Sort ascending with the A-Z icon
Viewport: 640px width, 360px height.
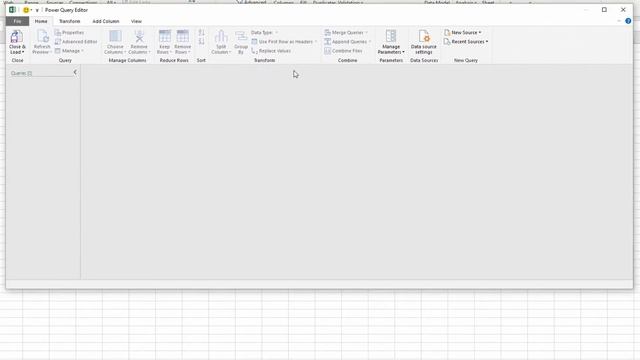tap(201, 33)
